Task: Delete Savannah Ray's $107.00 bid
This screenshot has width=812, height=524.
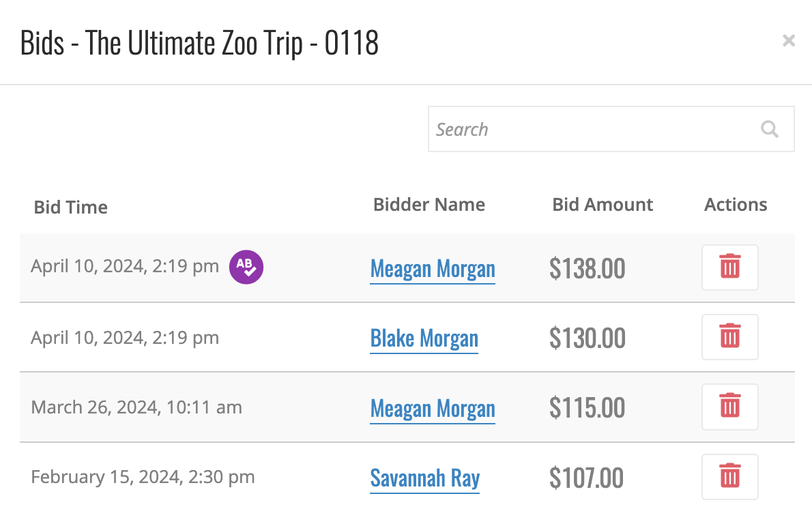Action: coord(729,477)
